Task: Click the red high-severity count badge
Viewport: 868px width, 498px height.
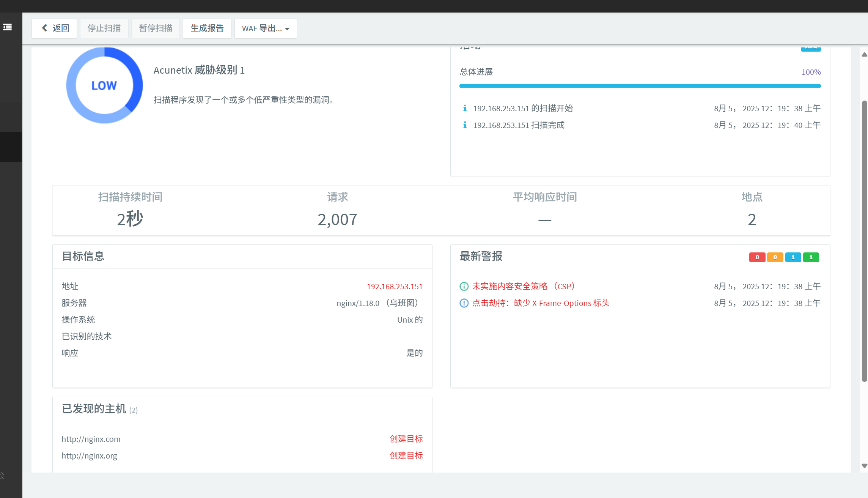Action: [x=757, y=257]
